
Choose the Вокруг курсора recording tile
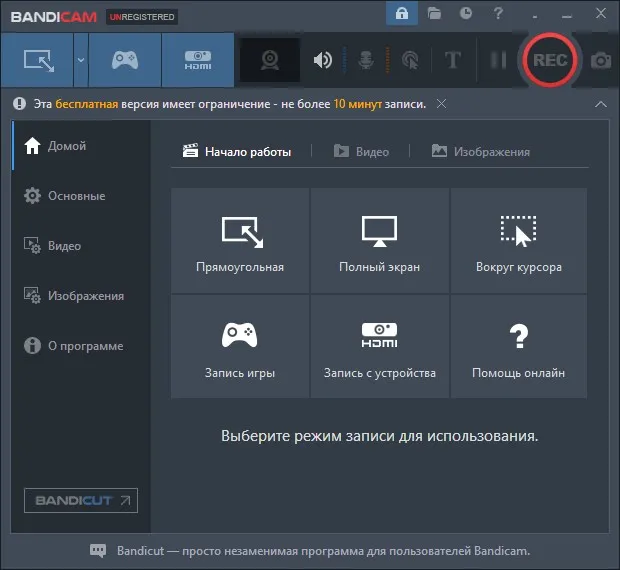(518, 241)
